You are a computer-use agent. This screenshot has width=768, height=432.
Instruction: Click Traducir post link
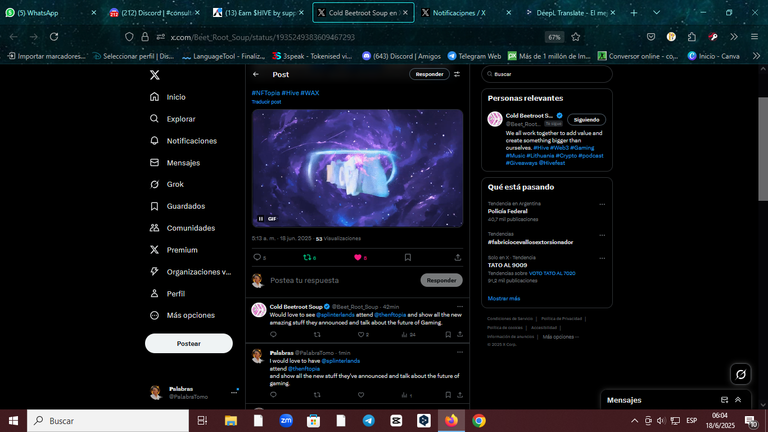pos(266,102)
